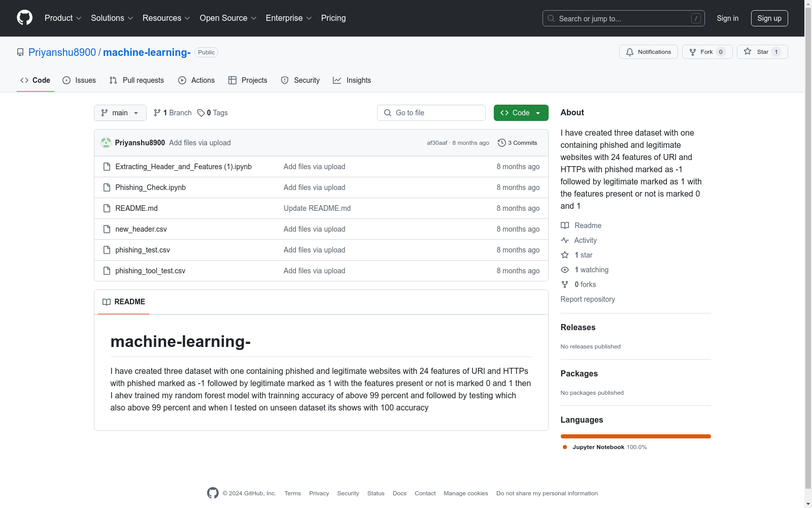Click the Go to file search field
The image size is (812, 508).
click(431, 113)
